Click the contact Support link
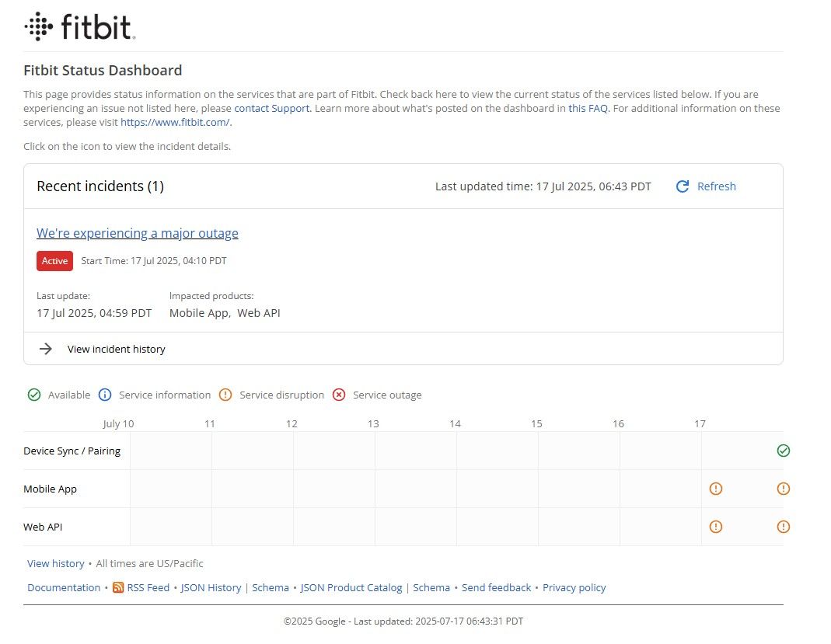 [271, 109]
